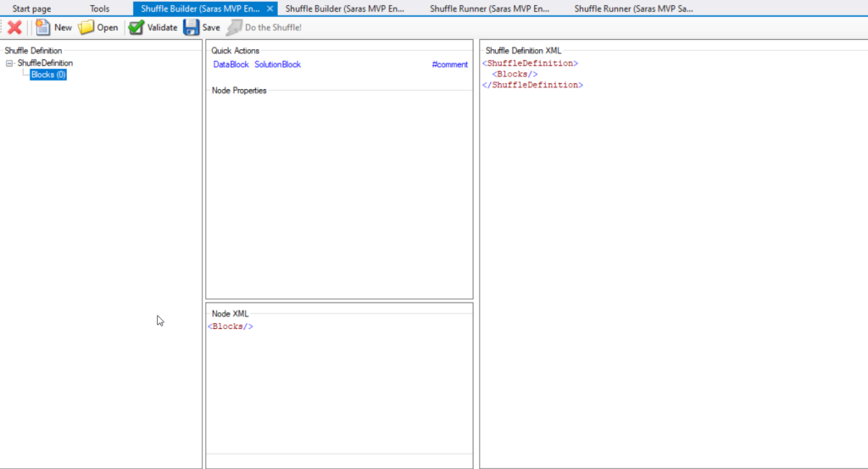Select the Blocks (0) tree item
The height and width of the screenshot is (469, 868).
48,75
